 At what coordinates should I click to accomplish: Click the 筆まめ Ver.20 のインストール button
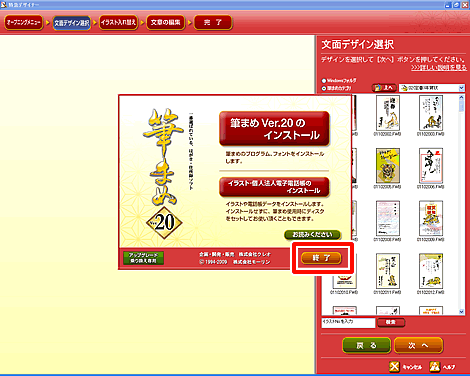click(x=274, y=129)
